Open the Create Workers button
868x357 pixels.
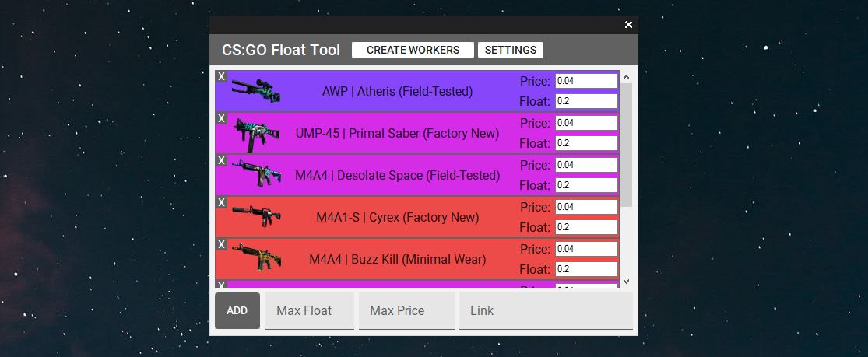coord(413,50)
